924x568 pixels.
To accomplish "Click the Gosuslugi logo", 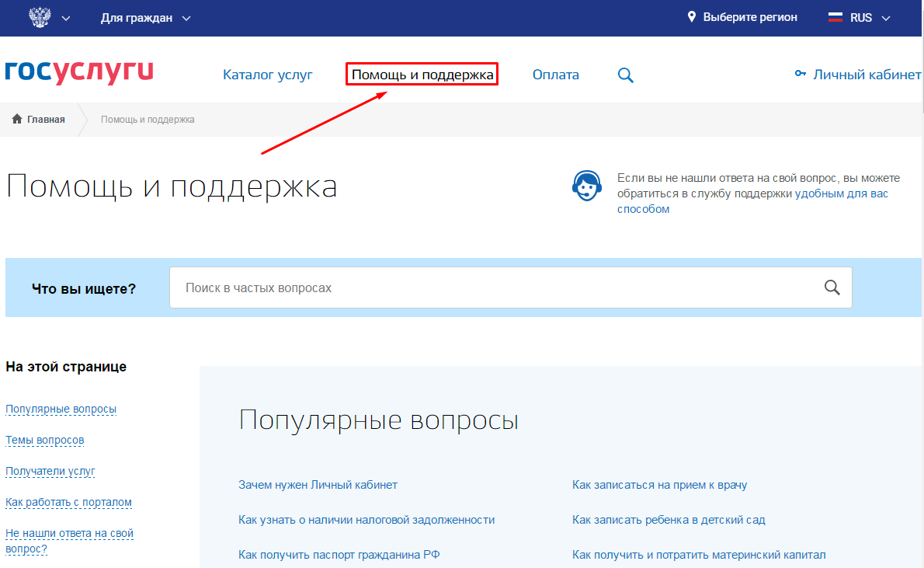I will [x=78, y=71].
